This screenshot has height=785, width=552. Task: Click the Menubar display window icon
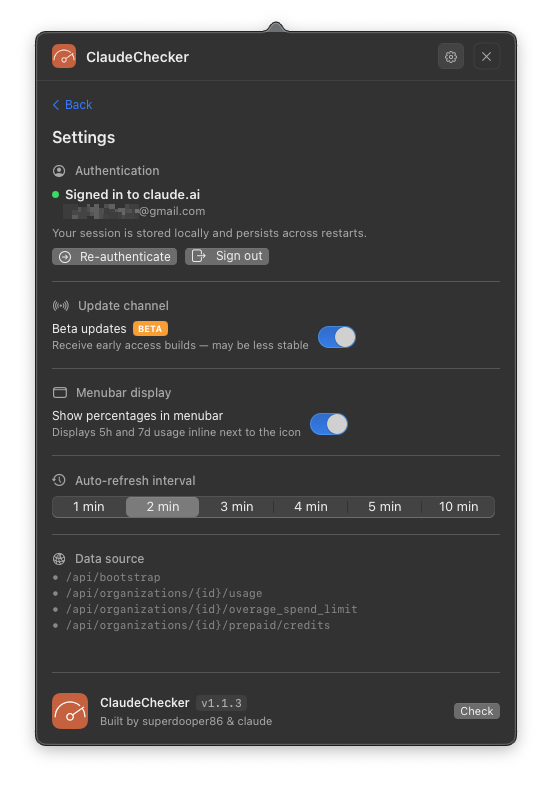coord(60,392)
